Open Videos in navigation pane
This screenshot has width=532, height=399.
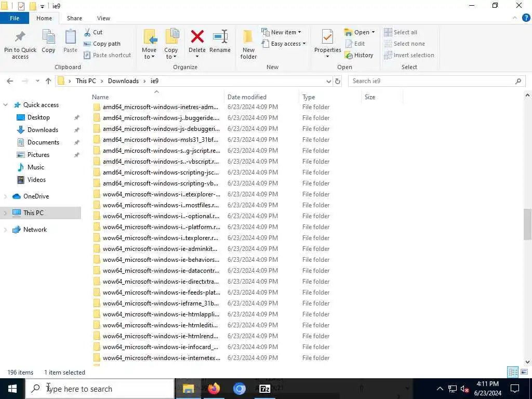tap(36, 180)
